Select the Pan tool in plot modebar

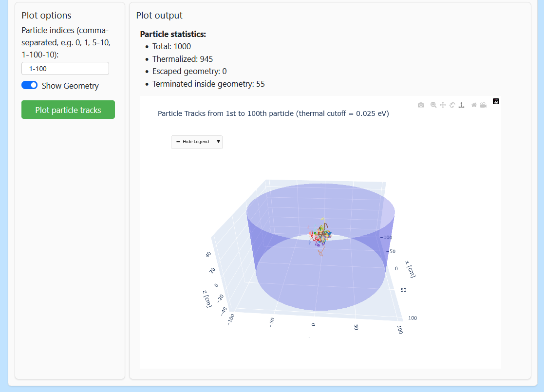(443, 105)
